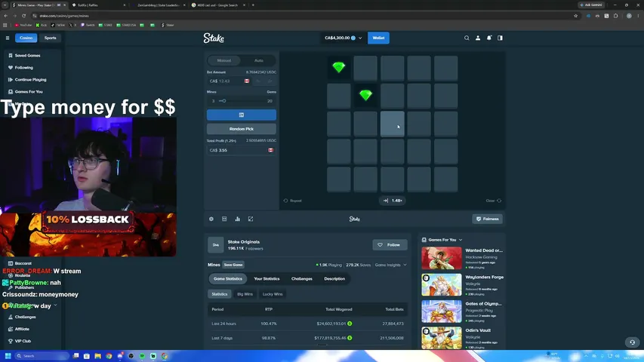The image size is (644, 362).
Task: Toggle theatre mode icon under game
Action: 224,219
